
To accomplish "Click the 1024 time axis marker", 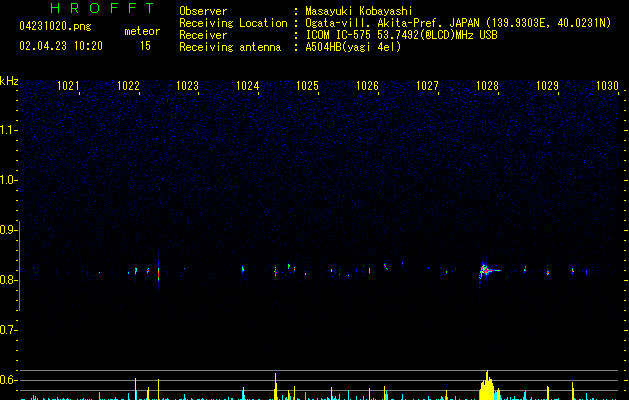I will [x=248, y=86].
